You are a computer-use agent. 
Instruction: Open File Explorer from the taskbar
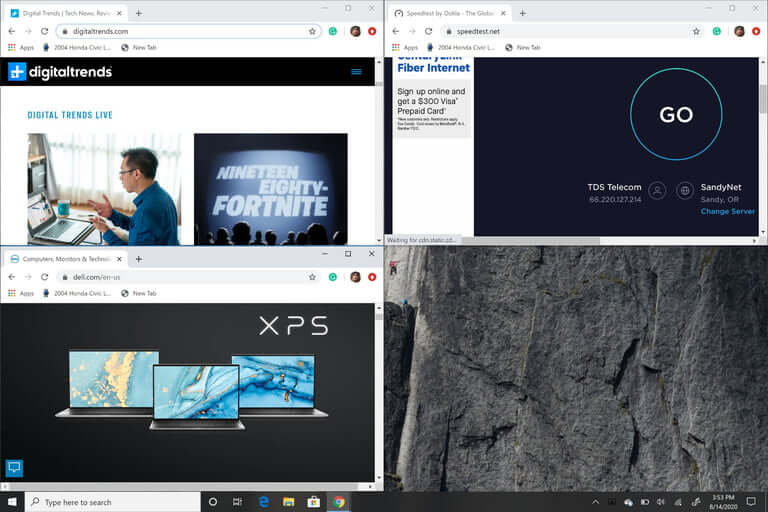[x=288, y=502]
